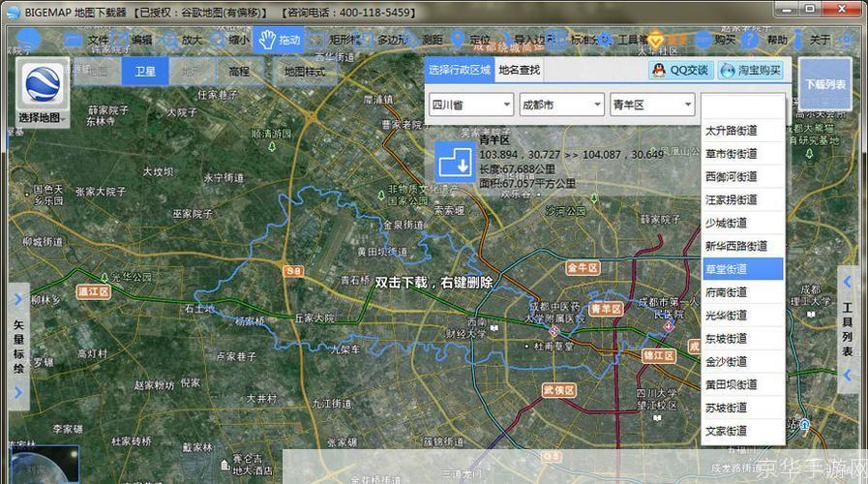Click the 定位 locate pin tool
This screenshot has width=868, height=484.
tap(470, 40)
